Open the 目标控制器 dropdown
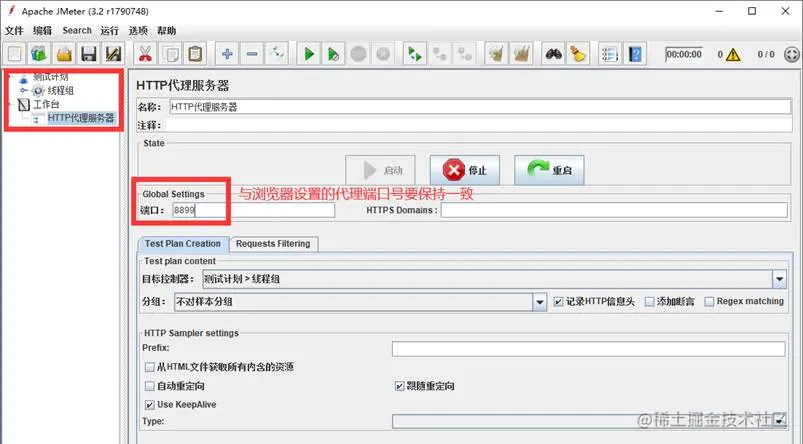Screen dimensions: 803x444 (779, 279)
